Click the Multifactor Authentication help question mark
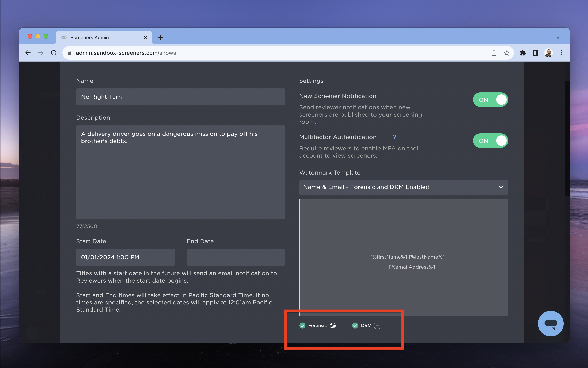This screenshot has height=368, width=588. [x=394, y=137]
